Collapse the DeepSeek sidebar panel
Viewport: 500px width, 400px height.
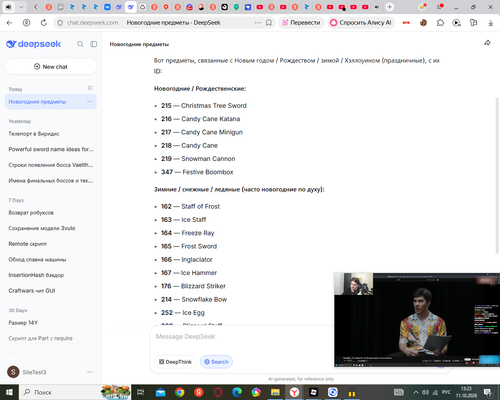point(94,44)
